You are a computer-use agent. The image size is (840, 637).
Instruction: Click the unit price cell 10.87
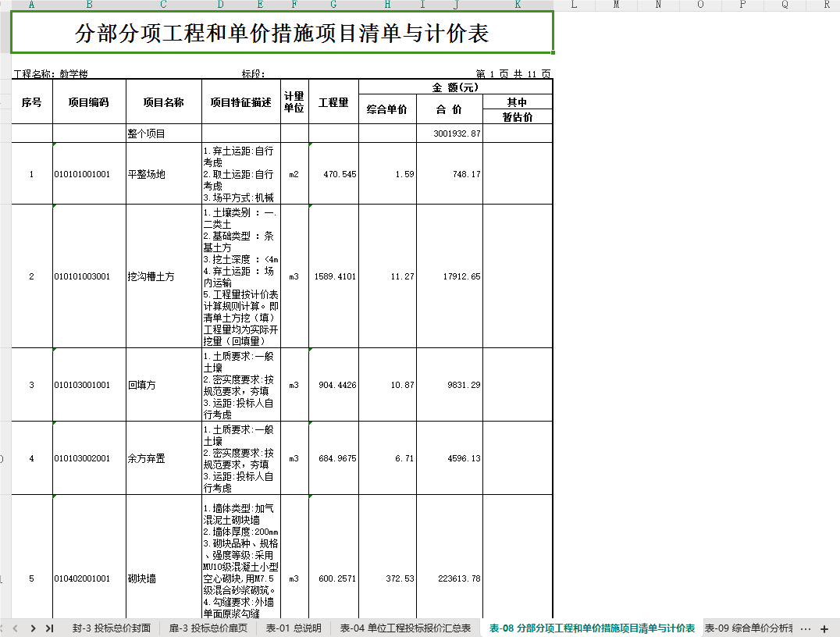(387, 385)
